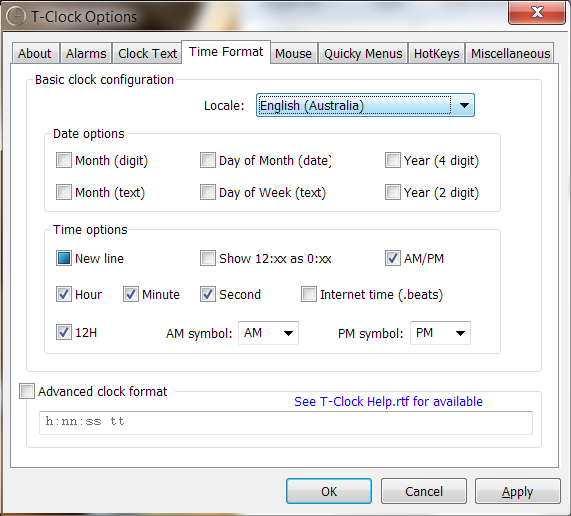Open the Alarms tab
Screen dimensions: 571x516
[x=86, y=54]
